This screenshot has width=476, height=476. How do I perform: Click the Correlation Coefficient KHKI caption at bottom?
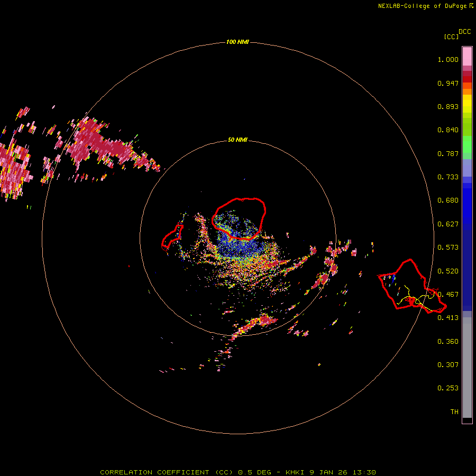(238, 472)
